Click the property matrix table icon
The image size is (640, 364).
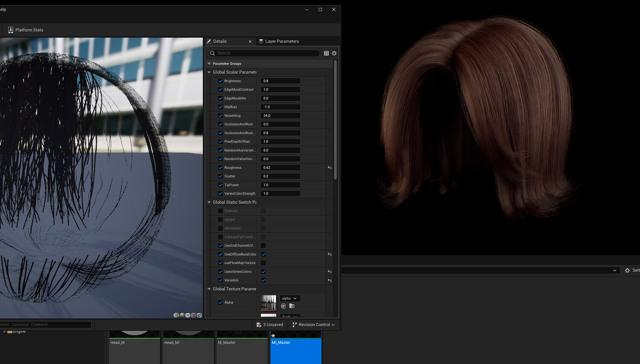326,53
